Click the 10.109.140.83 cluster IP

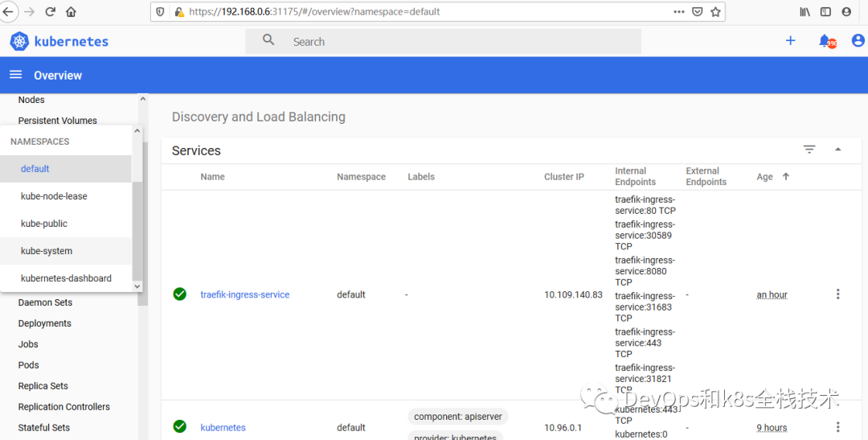(573, 295)
